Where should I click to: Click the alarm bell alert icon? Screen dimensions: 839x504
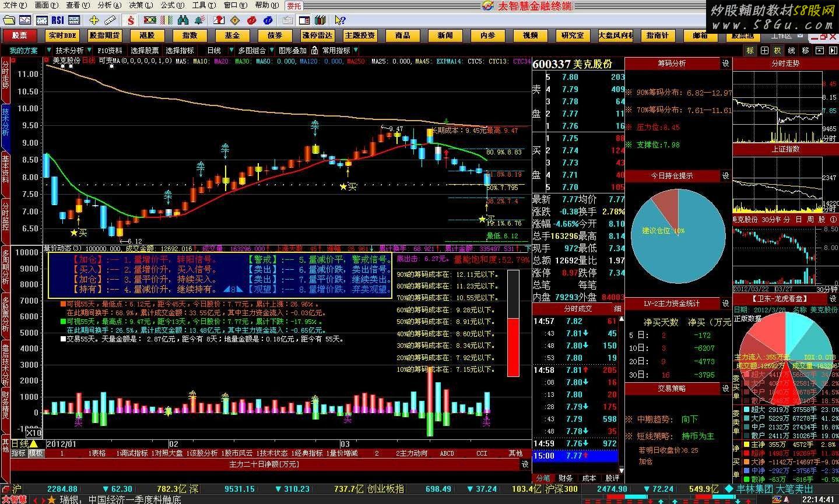pos(199,20)
